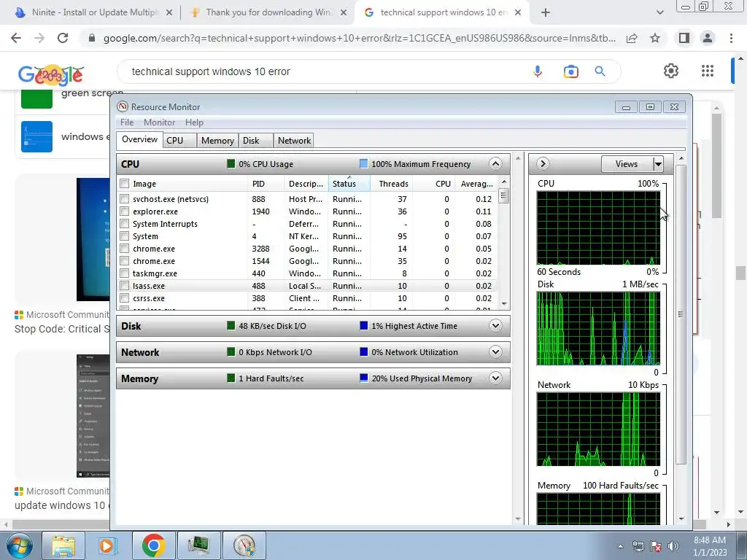Sort processes by PID column
The image size is (747, 560).
tap(266, 184)
